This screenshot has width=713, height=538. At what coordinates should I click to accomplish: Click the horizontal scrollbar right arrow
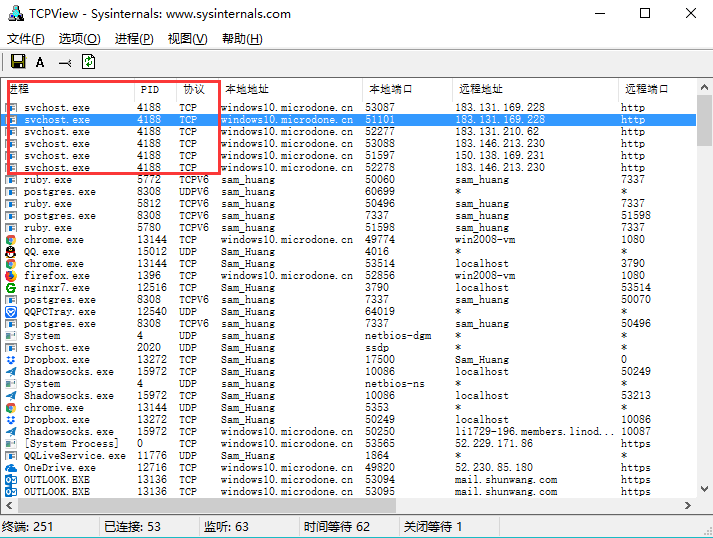(x=688, y=505)
